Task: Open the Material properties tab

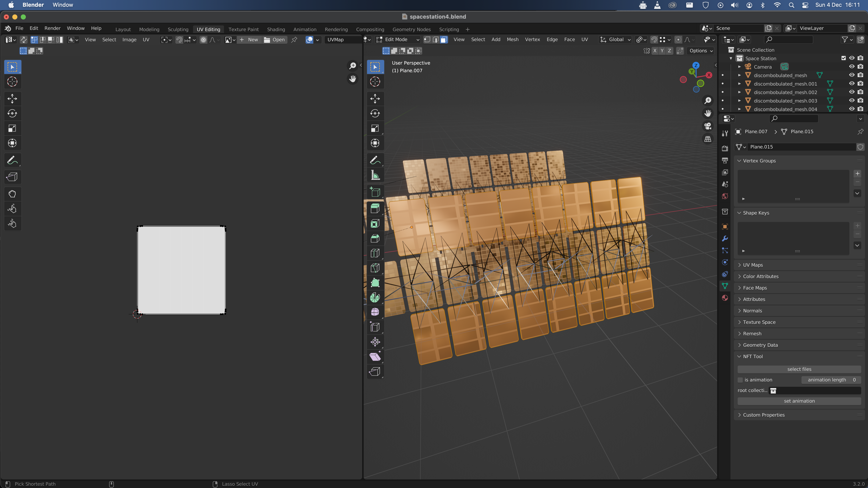Action: tap(725, 298)
